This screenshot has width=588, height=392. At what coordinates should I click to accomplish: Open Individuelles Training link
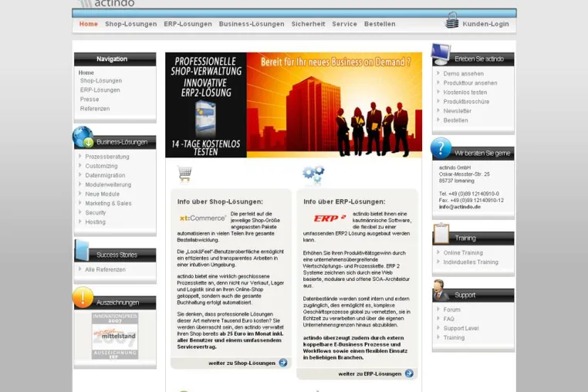point(471,262)
